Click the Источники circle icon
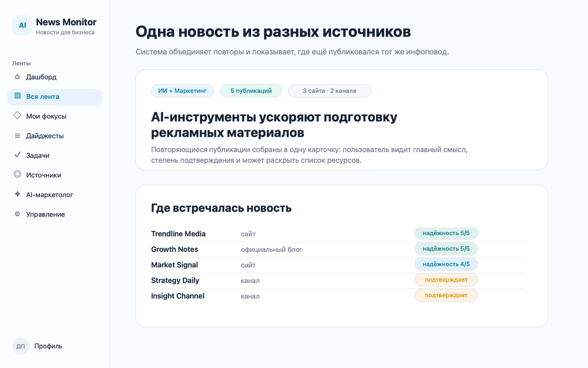Image resolution: width=588 pixels, height=368 pixels. (x=17, y=174)
